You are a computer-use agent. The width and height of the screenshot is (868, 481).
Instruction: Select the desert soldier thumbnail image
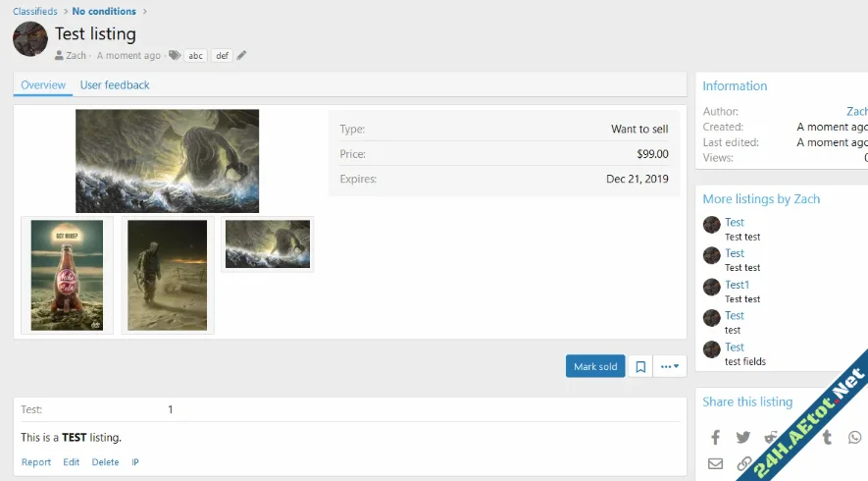click(x=168, y=275)
